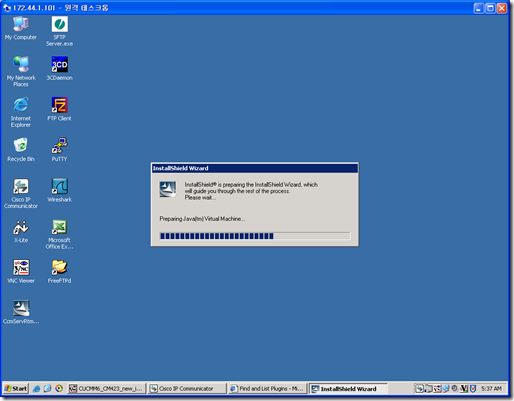The height and width of the screenshot is (401, 514).
Task: Click the Chrome quick launch icon
Action: click(59, 389)
